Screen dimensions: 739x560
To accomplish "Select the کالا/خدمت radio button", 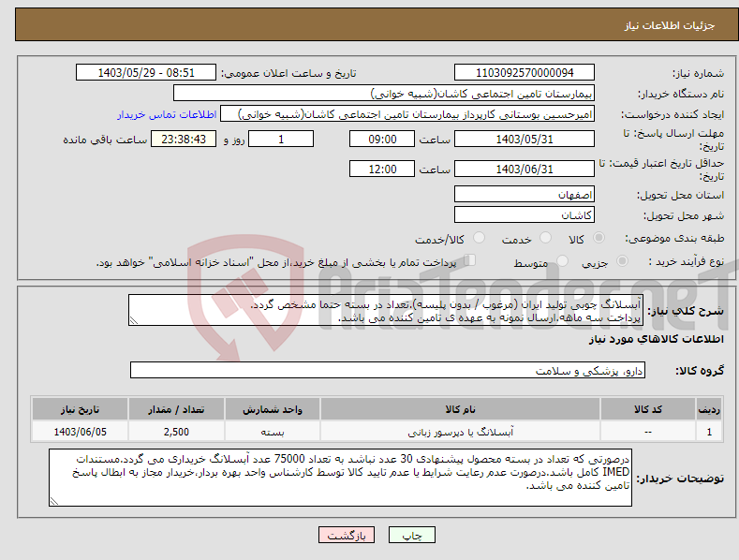I will 479,238.
